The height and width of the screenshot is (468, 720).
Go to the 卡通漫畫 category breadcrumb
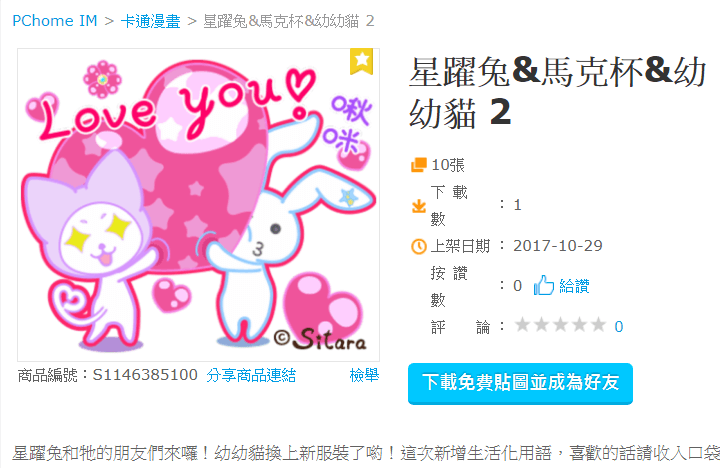[151, 21]
